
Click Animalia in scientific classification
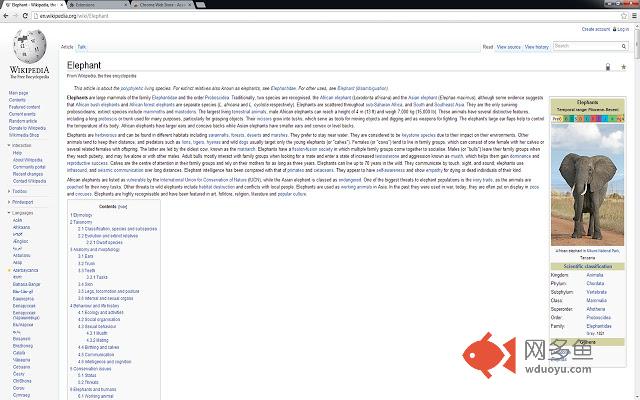595,275
